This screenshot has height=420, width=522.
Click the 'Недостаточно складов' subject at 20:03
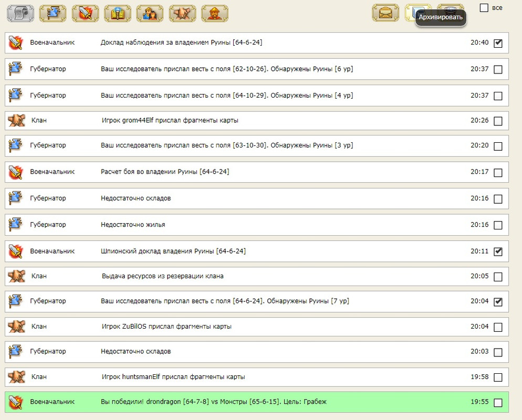(136, 351)
